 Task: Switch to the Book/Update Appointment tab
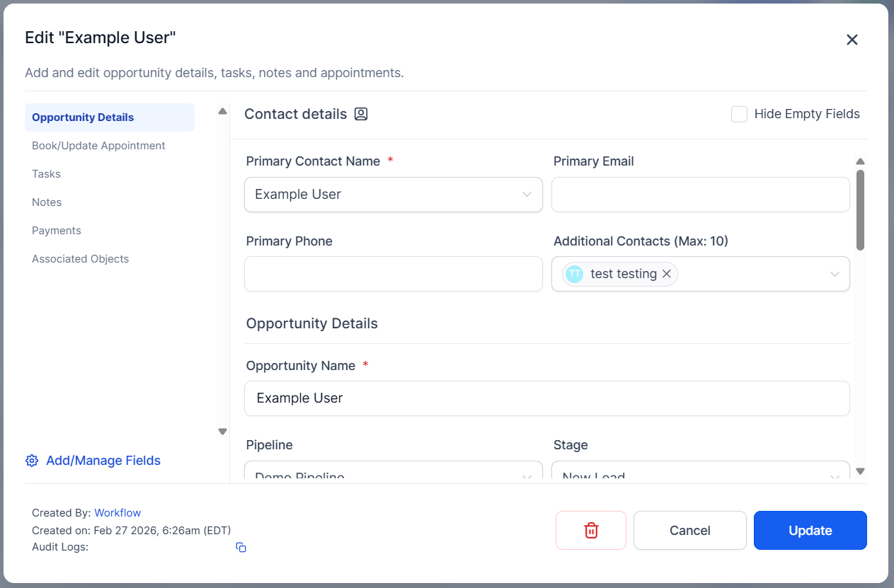[98, 146]
